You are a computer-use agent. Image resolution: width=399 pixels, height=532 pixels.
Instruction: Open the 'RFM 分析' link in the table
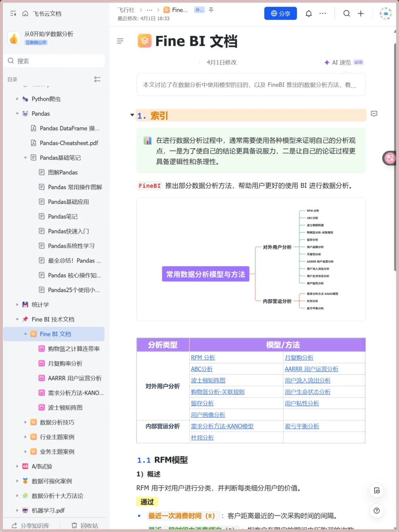pyautogui.click(x=202, y=357)
